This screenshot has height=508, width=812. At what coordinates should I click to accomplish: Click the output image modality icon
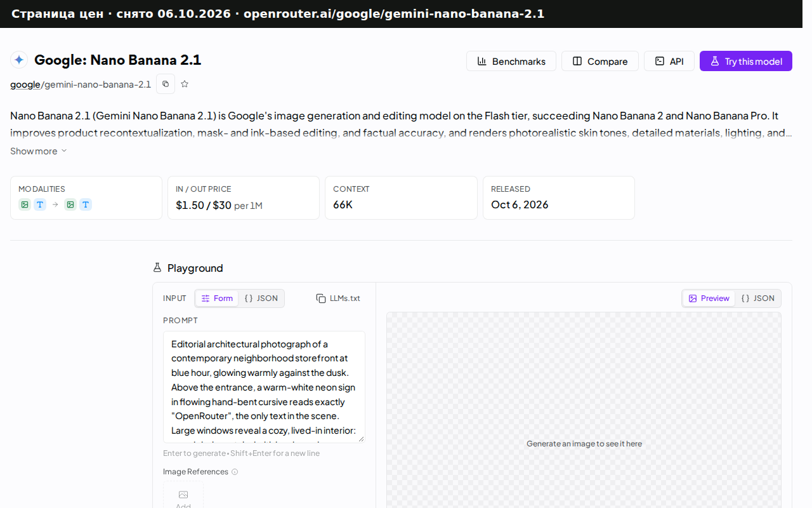[70, 204]
